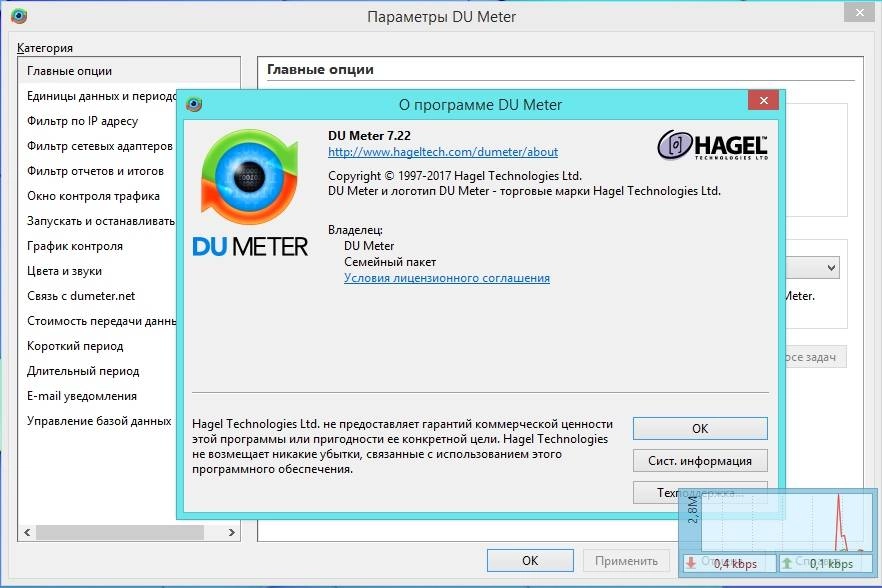Open Сист. информация button
The width and height of the screenshot is (882, 588).
700,461
